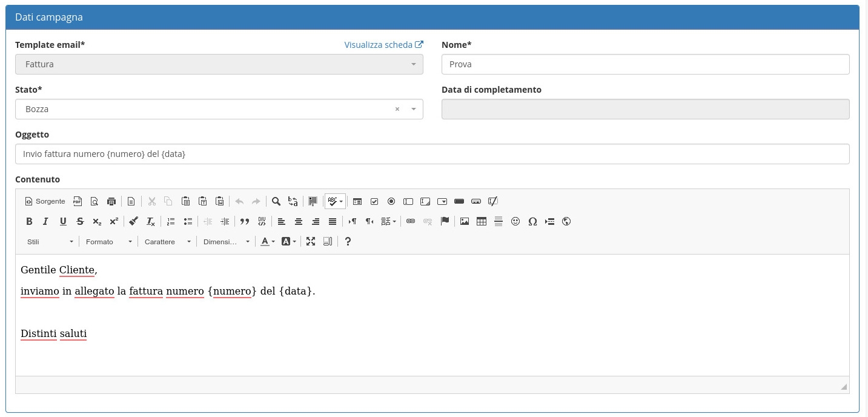This screenshot has height=417, width=868.
Task: Open the Visualizza scheda link
Action: (383, 45)
